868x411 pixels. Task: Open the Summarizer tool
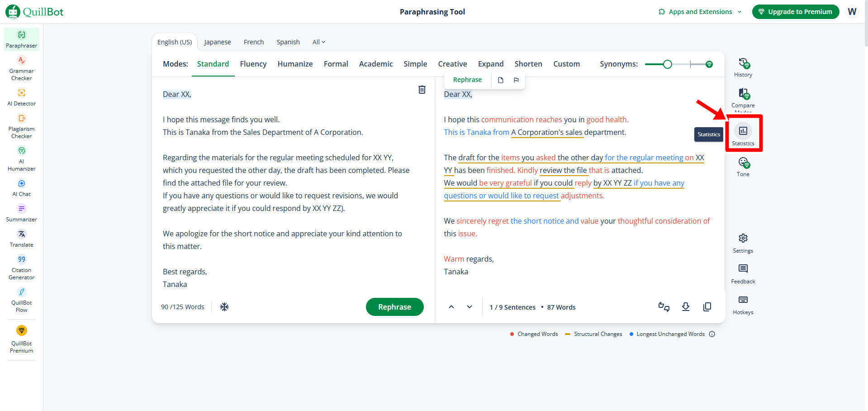(x=22, y=213)
